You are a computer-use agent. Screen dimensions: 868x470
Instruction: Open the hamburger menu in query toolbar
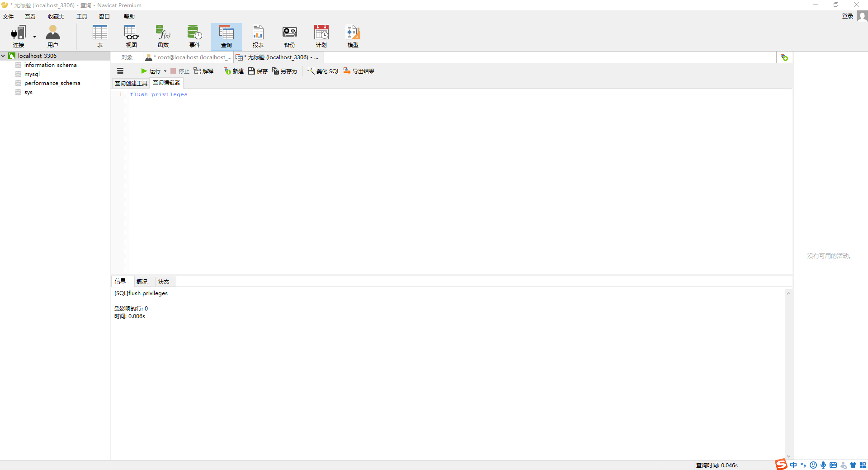[x=120, y=71]
